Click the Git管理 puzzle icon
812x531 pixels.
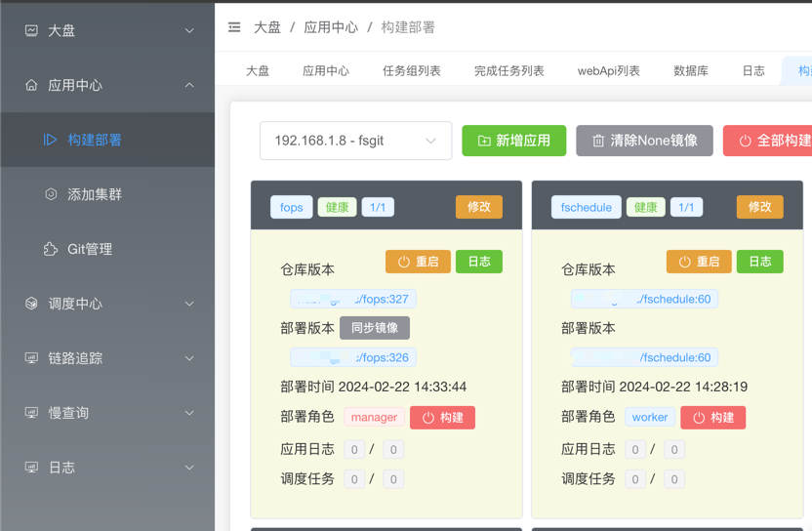coord(51,249)
